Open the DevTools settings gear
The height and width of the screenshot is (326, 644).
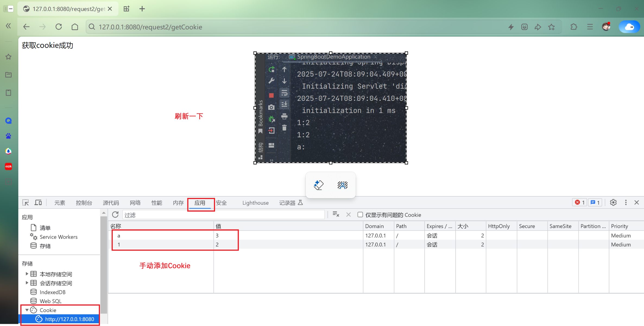[x=613, y=203]
